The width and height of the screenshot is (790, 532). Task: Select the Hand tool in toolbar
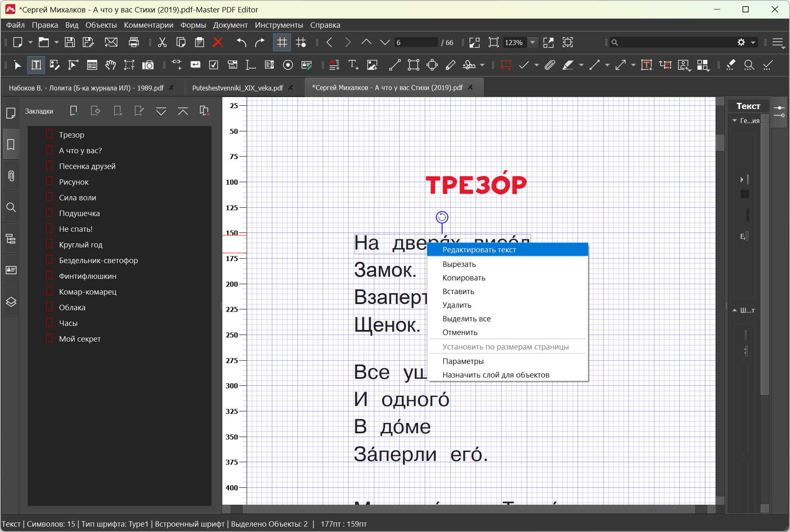pos(110,65)
